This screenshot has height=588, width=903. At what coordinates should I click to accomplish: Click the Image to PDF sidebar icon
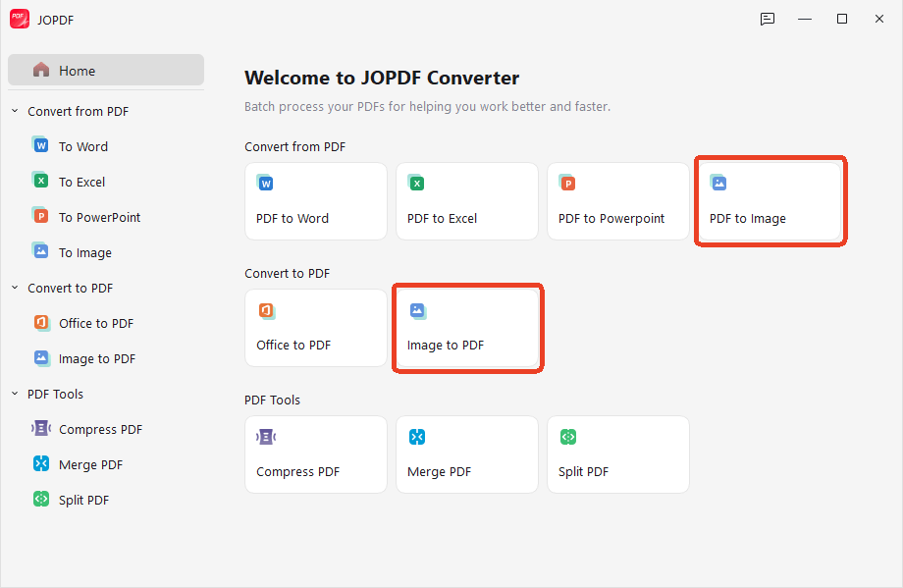pyautogui.click(x=41, y=357)
